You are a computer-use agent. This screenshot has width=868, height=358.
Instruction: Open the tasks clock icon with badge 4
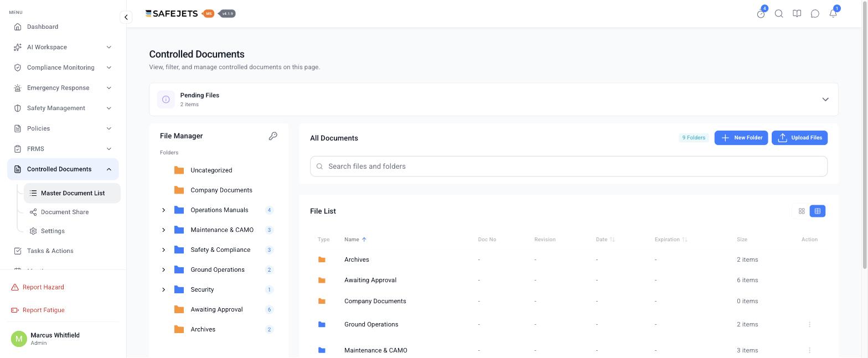pos(761,14)
